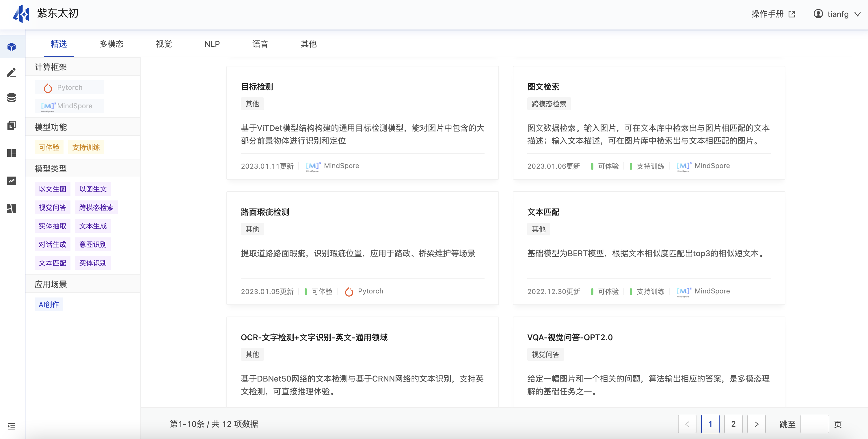Select the 以图生文 model type
This screenshot has width=868, height=439.
pyautogui.click(x=93, y=189)
